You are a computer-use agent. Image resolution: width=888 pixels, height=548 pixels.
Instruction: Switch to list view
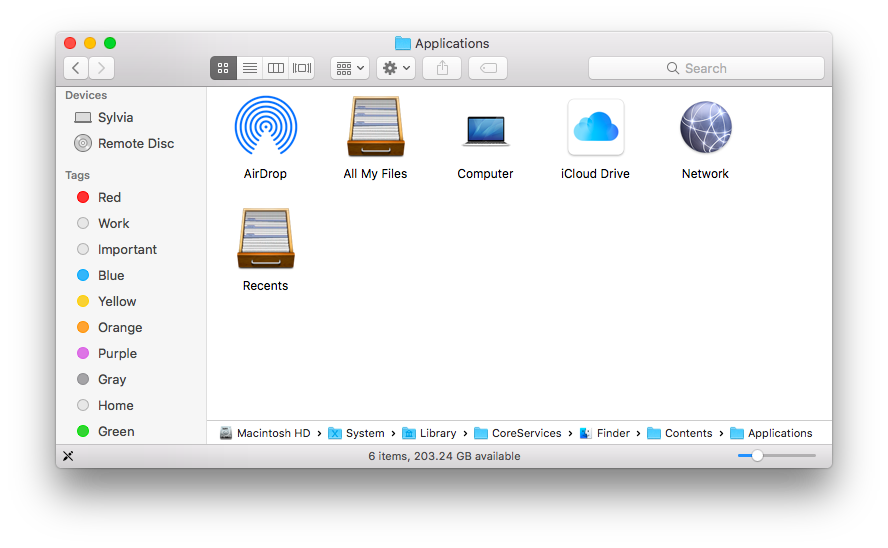point(250,68)
